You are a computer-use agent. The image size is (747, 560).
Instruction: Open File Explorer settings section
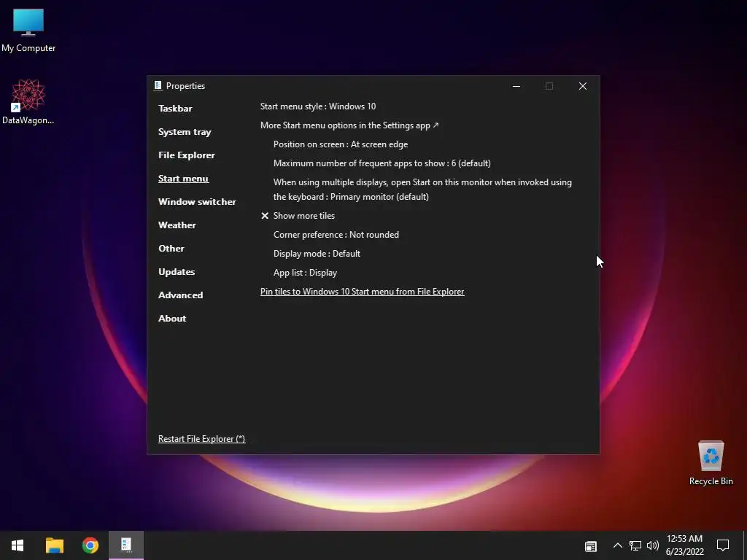[186, 155]
